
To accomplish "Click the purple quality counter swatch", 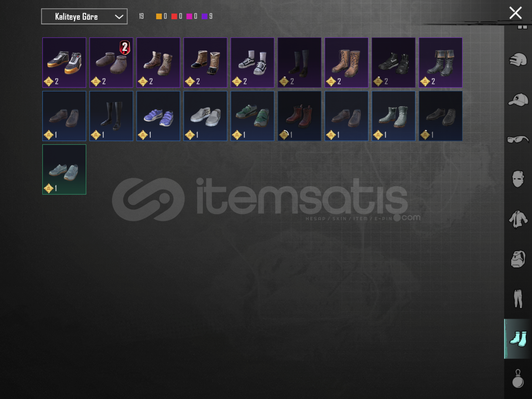I will (x=204, y=16).
